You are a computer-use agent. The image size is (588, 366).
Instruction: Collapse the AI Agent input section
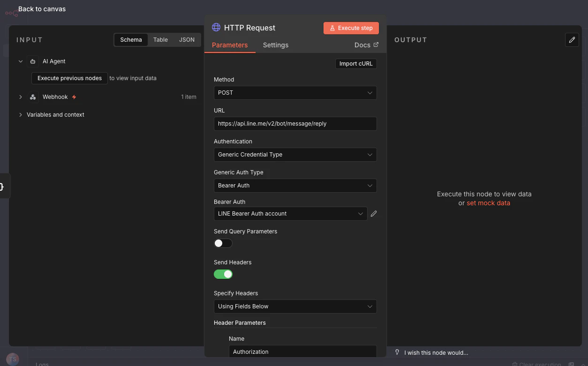(21, 61)
